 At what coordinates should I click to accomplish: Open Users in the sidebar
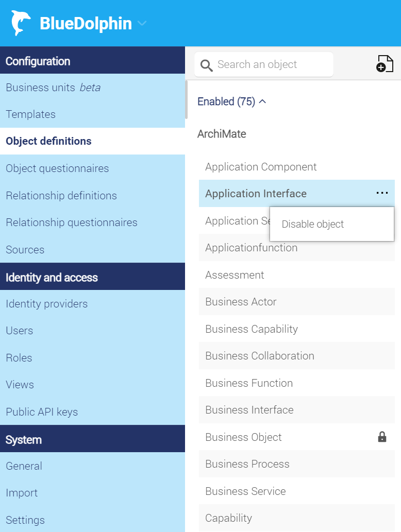click(x=92, y=331)
